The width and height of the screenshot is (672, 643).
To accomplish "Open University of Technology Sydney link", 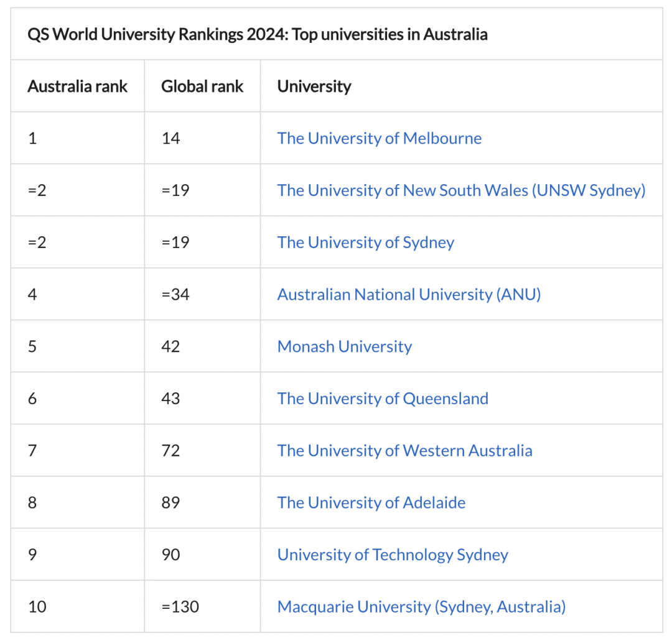I will 393,555.
